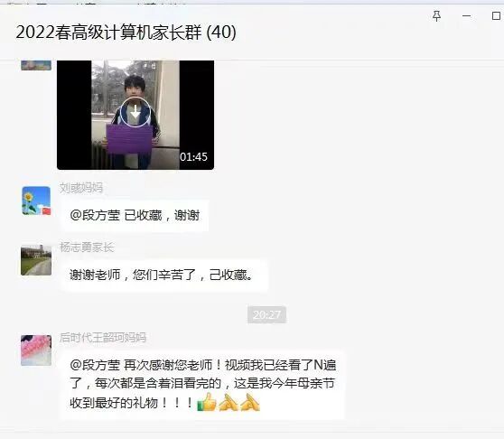This screenshot has height=439, width=504.
Task: Click thumbs-up emoji in last message
Action: [x=206, y=402]
